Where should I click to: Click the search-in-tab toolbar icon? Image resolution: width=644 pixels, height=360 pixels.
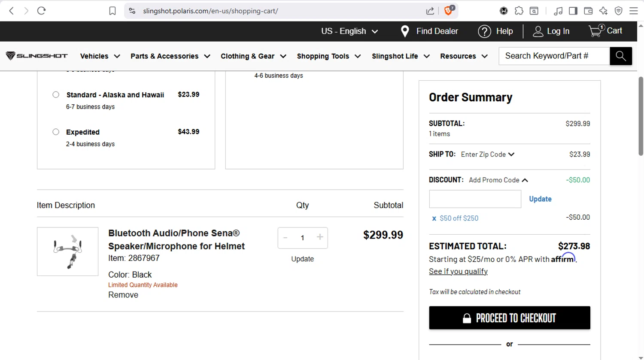coord(534,11)
